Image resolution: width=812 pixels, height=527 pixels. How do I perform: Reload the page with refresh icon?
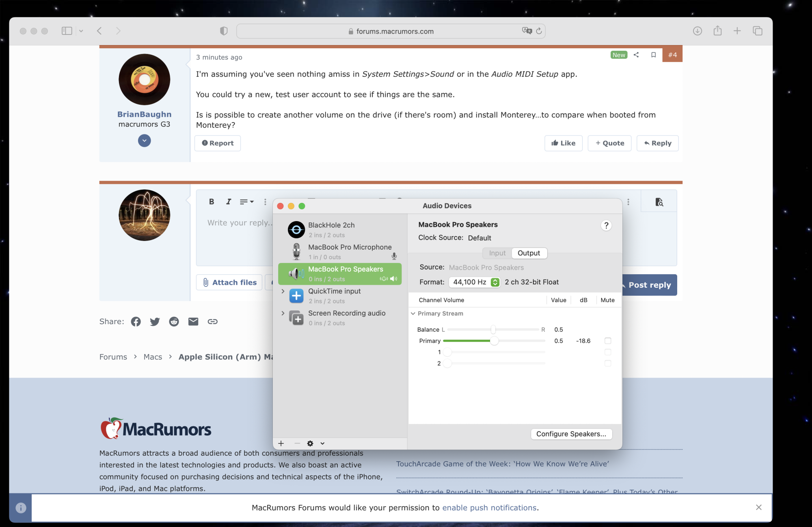(x=539, y=31)
